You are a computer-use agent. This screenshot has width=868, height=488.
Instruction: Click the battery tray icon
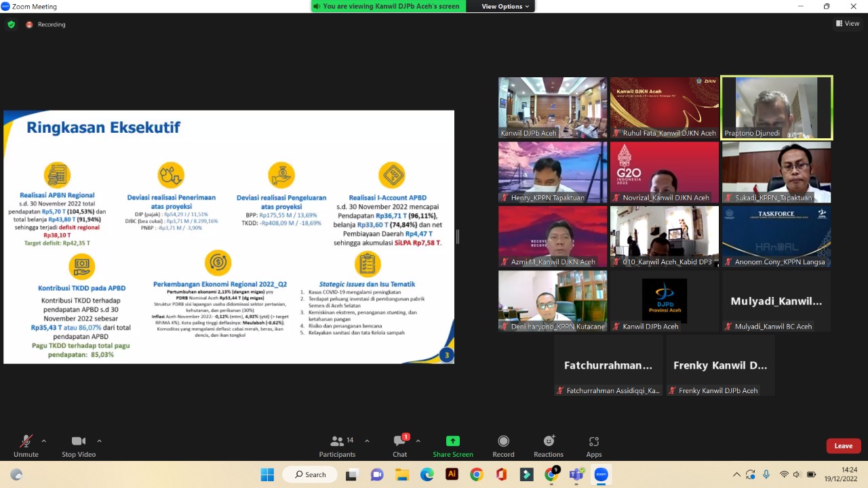pyautogui.click(x=810, y=474)
